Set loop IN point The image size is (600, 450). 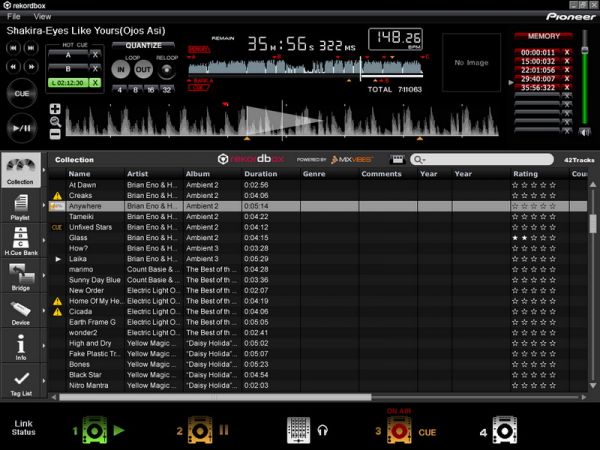(121, 70)
